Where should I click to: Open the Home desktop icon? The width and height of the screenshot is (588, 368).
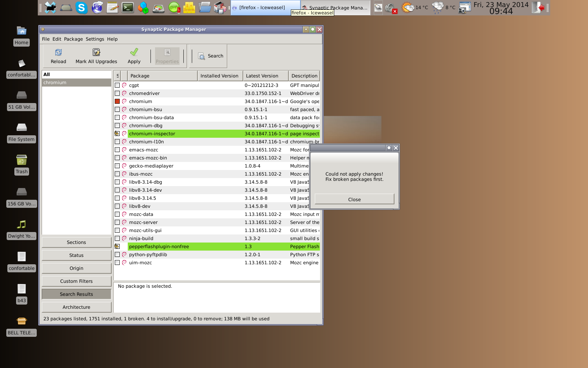click(x=22, y=31)
